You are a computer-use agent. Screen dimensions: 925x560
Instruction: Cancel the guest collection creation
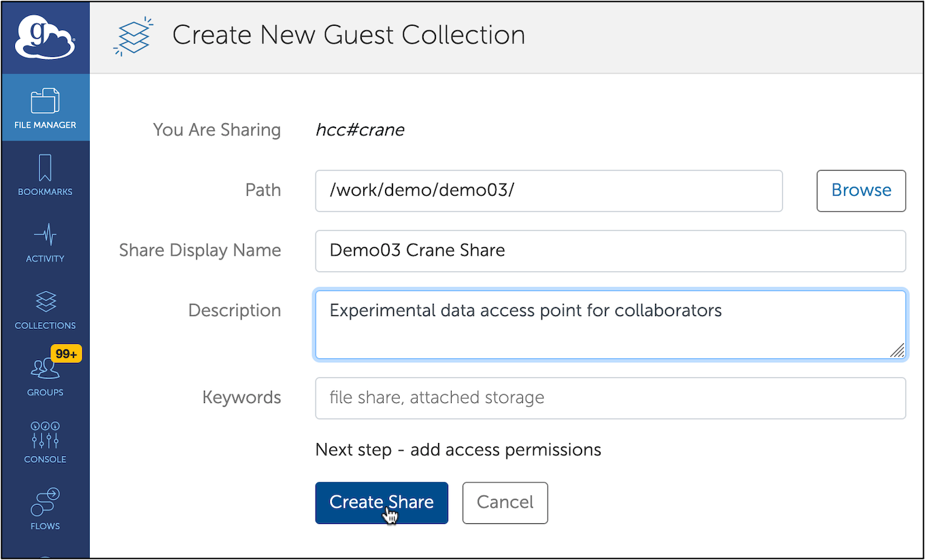(x=505, y=503)
